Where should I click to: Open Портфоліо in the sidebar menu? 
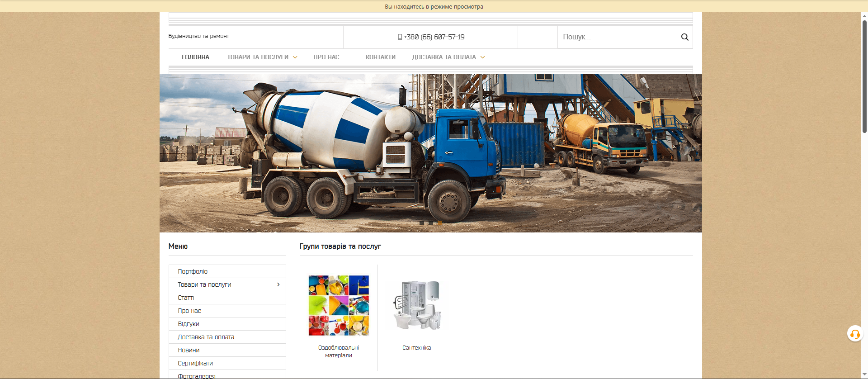click(193, 271)
